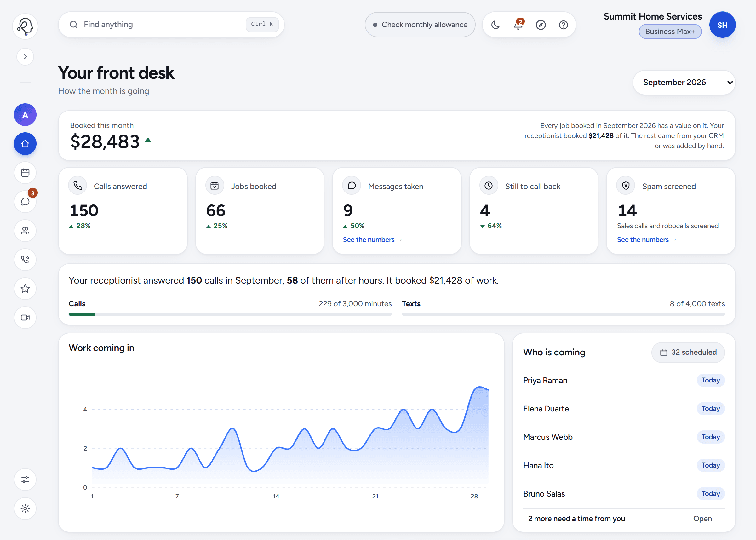Open the Contacts people sidebar icon
Viewport: 756px width, 540px height.
(x=25, y=230)
